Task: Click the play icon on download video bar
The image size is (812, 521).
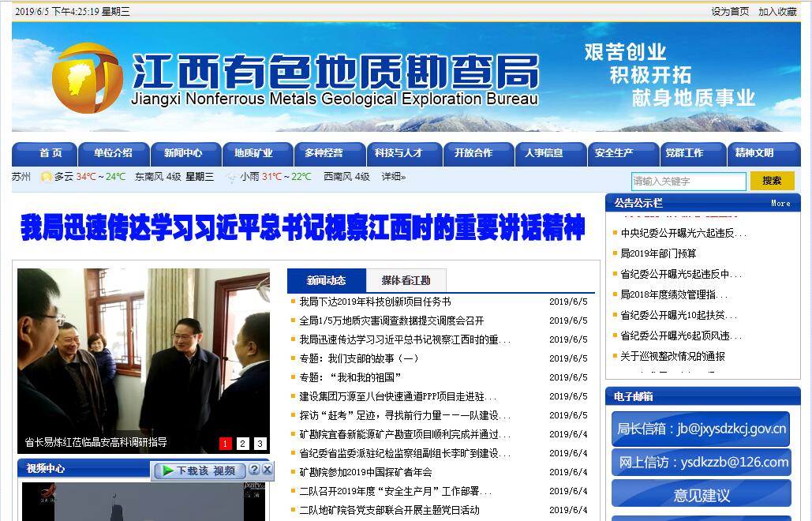Action: (167, 470)
